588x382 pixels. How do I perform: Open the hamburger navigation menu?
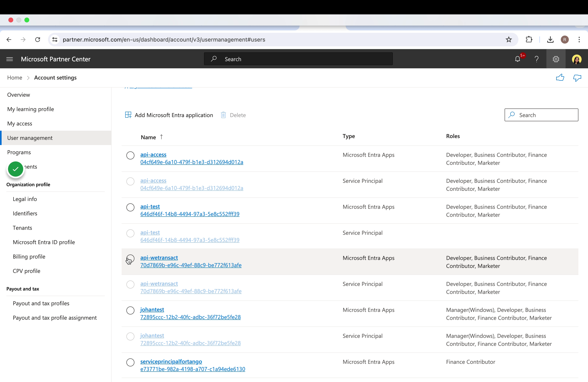click(x=10, y=59)
